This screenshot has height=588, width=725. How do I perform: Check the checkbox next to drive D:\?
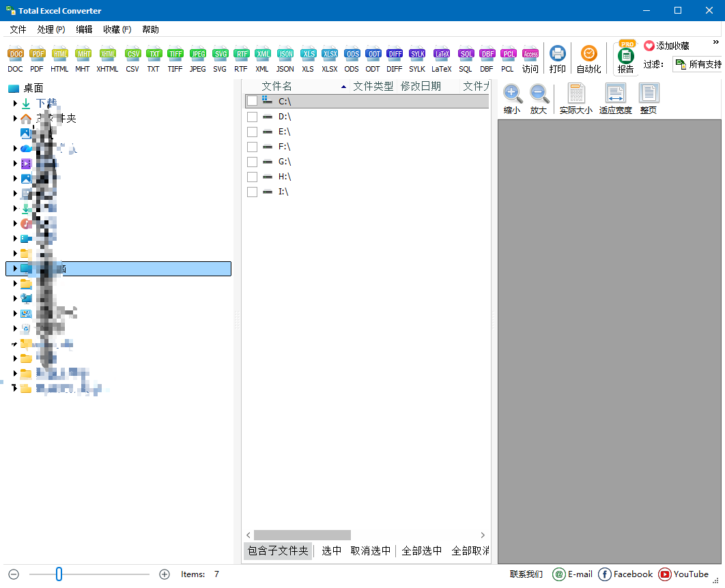252,117
